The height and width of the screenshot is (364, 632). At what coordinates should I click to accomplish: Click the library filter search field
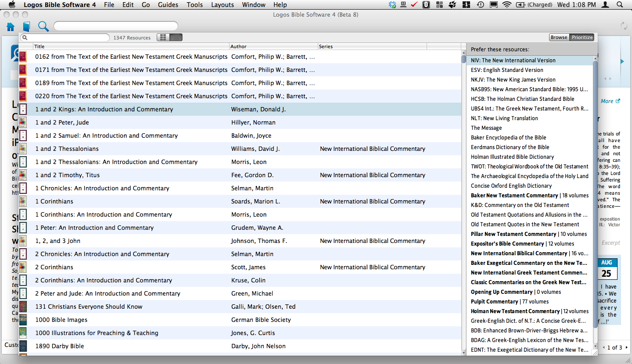pos(65,38)
